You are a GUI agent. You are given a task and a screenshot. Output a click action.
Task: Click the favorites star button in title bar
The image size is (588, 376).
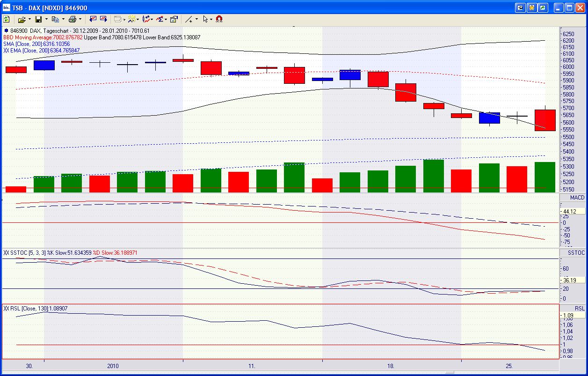pyautogui.click(x=531, y=7)
